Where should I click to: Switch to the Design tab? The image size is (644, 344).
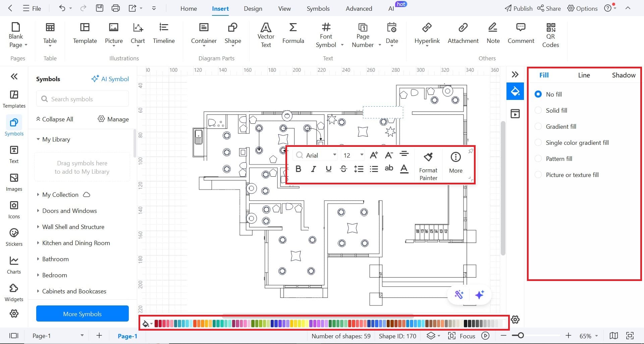tap(253, 8)
